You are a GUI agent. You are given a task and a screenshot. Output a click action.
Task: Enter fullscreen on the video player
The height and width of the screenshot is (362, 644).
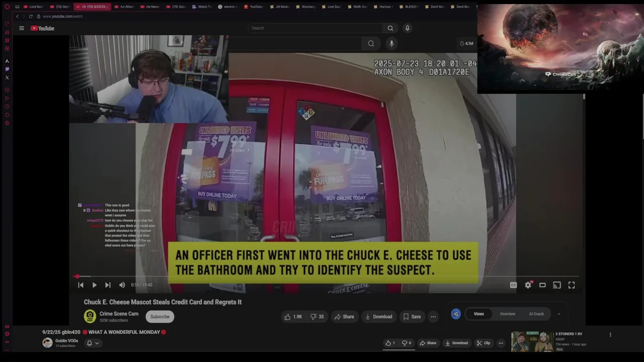pyautogui.click(x=572, y=285)
